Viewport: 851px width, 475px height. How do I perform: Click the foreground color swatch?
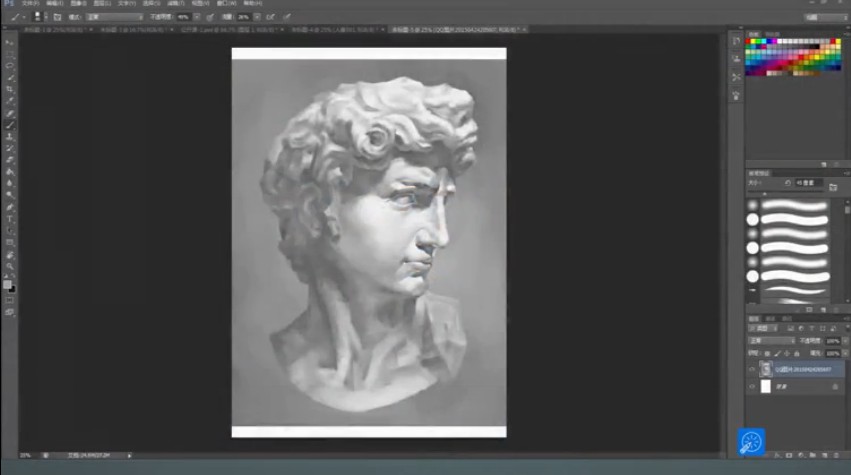click(7, 284)
